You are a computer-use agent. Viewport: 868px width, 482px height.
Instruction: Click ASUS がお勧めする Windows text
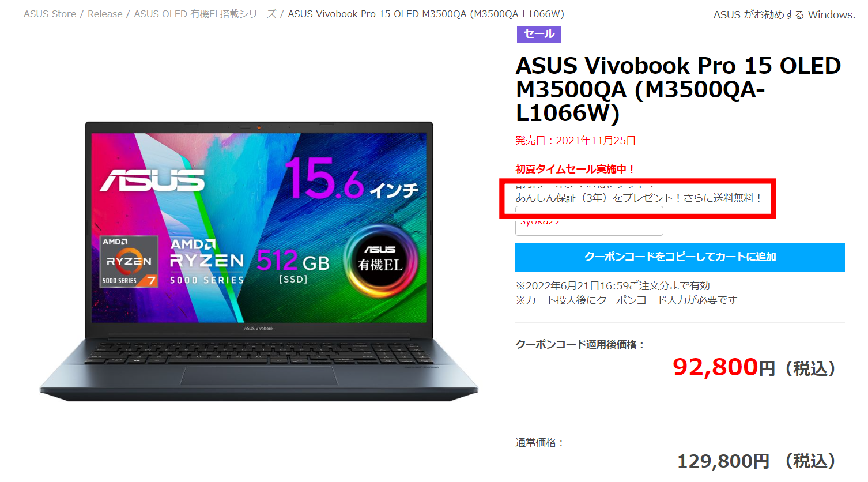click(x=784, y=15)
